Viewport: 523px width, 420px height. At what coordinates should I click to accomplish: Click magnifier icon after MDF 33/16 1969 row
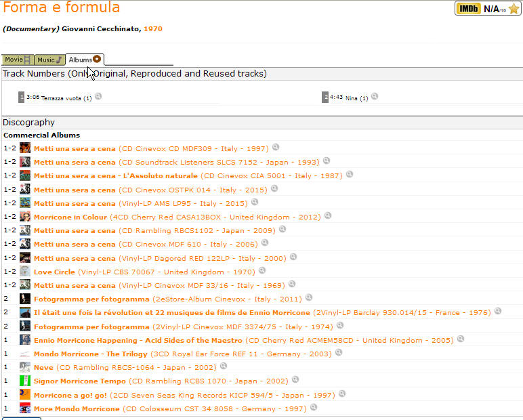292,284
